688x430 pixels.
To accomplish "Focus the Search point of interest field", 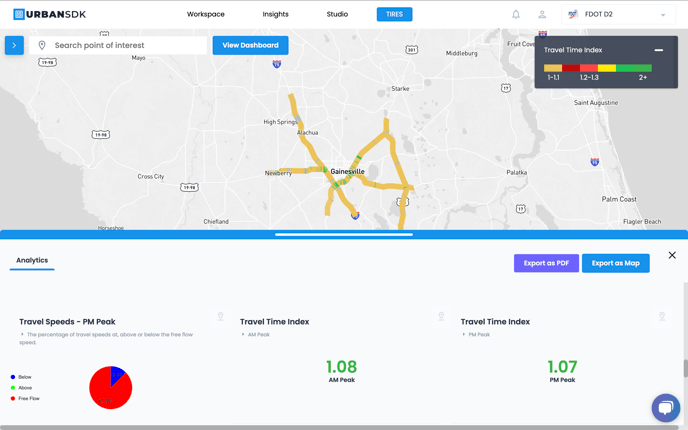I will [118, 45].
